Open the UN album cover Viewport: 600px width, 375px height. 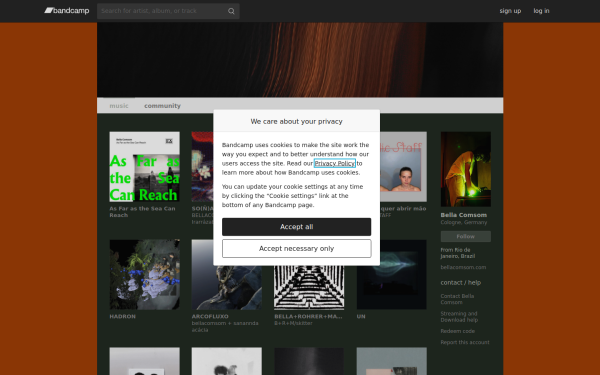(x=391, y=274)
